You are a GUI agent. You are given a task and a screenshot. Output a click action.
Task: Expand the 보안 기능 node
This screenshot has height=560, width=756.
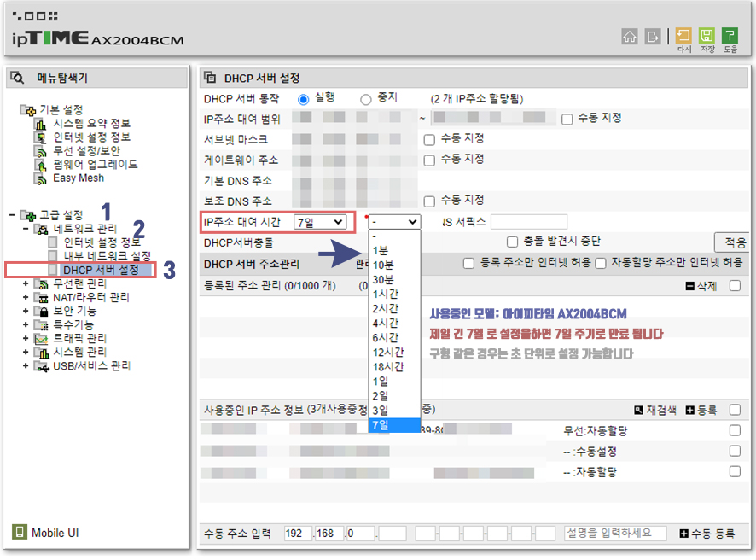[26, 311]
